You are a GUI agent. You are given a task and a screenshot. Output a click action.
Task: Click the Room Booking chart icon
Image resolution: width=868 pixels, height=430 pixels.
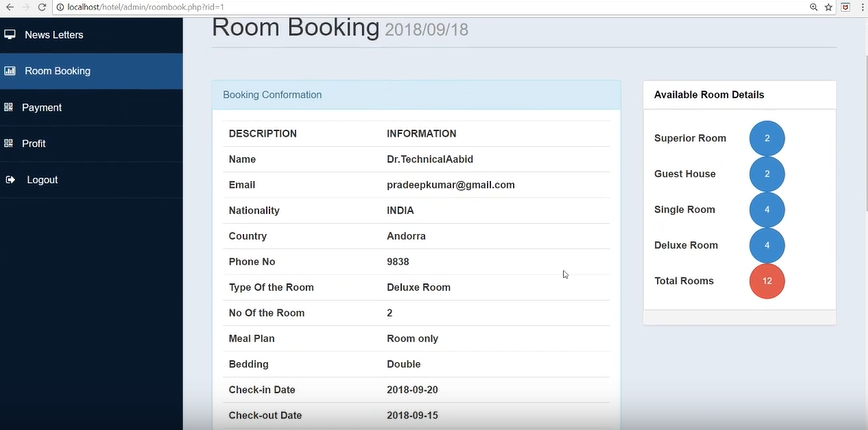9,71
